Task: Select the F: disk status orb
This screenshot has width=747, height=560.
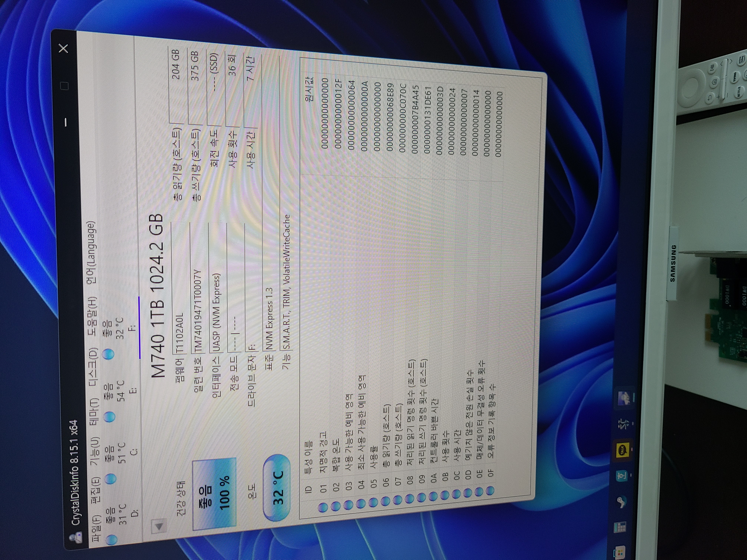Action: pos(108,354)
